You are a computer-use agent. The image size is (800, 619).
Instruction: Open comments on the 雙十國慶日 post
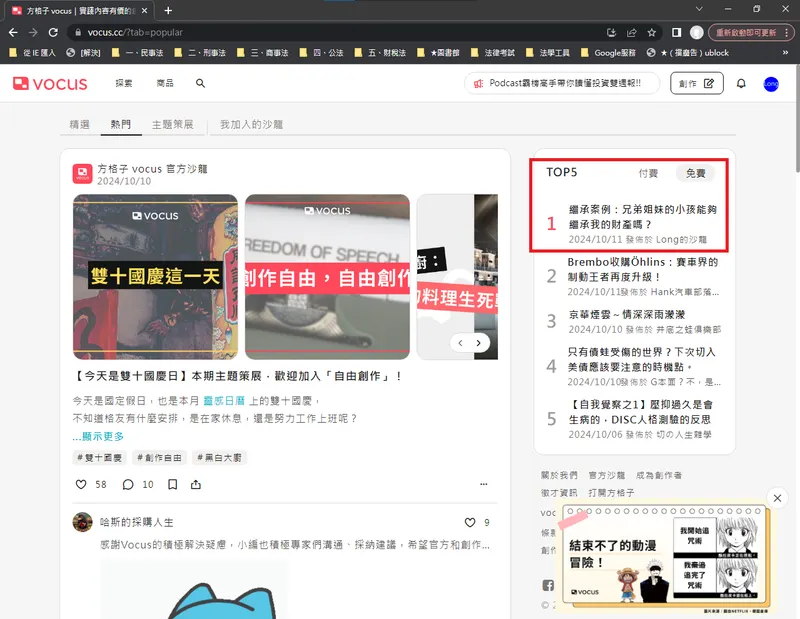[x=128, y=484]
